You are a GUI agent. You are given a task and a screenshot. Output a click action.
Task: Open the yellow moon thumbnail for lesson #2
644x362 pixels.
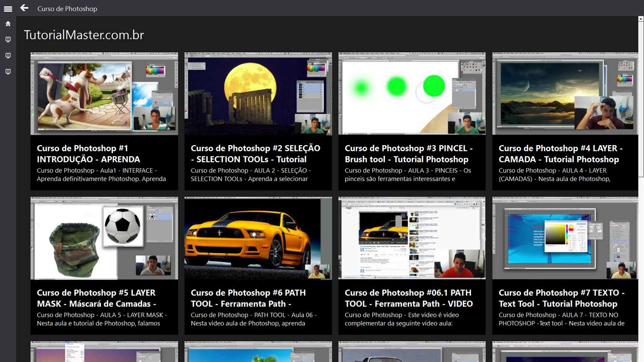[258, 94]
